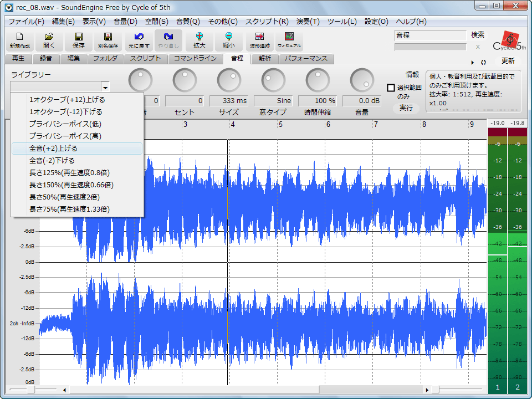Click the timeline ruler at marker 8

point(424,125)
